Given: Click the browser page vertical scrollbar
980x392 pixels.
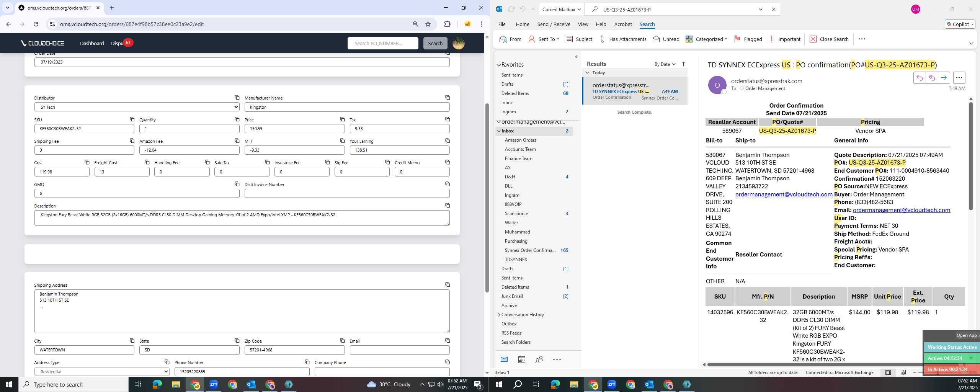Looking at the screenshot, I should [487, 198].
